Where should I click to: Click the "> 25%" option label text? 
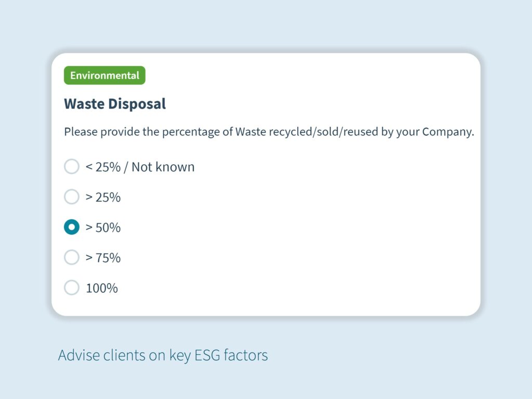(x=103, y=197)
